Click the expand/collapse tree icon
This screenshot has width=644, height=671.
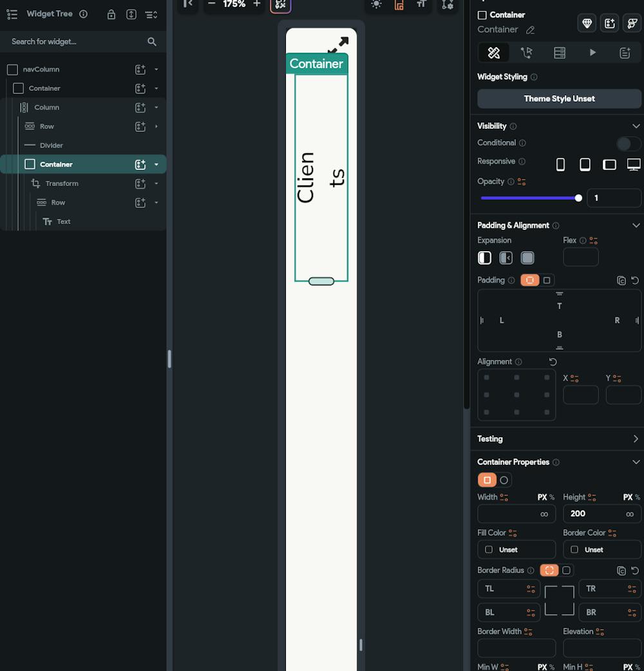pos(131,15)
